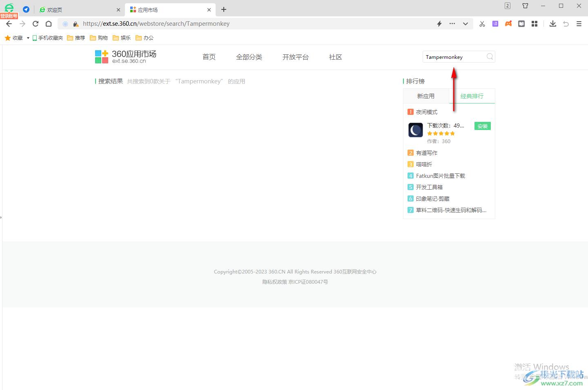This screenshot has width=588, height=390.
Task: Open 手机收藏夹 bookmark
Action: (x=48, y=38)
